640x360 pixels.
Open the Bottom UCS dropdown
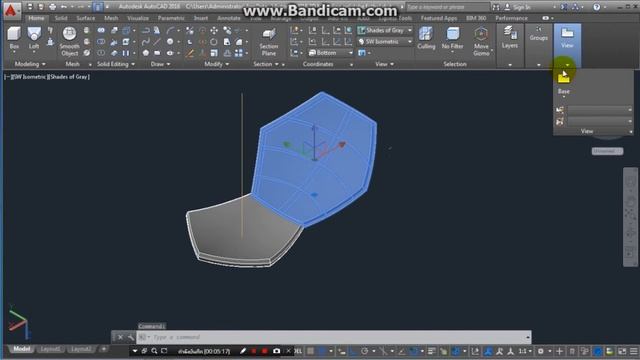tap(330, 53)
